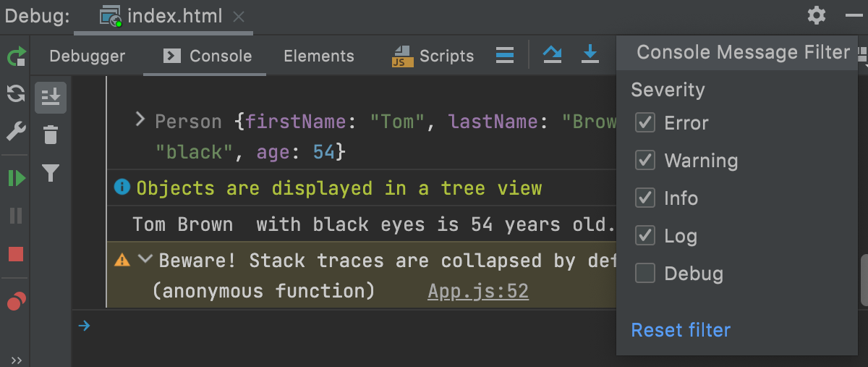This screenshot has height=367, width=868.
Task: Resume program with green play icon
Action: tap(16, 178)
